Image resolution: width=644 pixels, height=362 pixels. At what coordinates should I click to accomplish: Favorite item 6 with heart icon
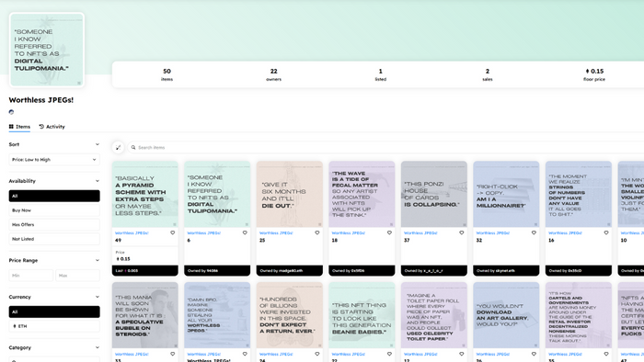[x=245, y=232]
